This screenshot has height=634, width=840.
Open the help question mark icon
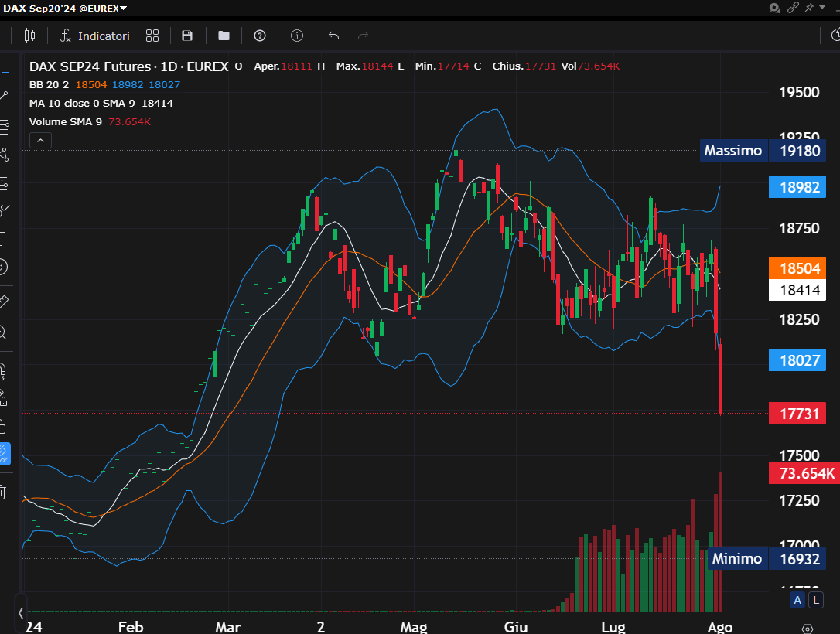[x=260, y=36]
